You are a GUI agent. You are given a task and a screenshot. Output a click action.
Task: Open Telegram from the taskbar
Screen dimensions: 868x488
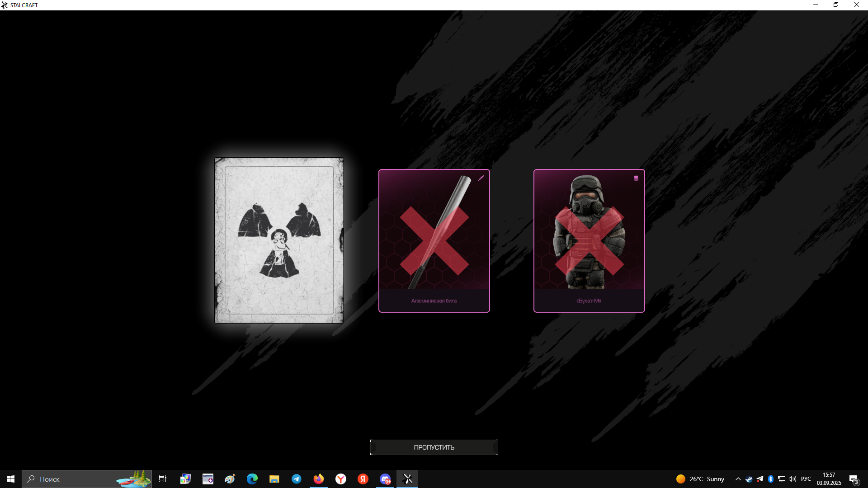pyautogui.click(x=297, y=479)
